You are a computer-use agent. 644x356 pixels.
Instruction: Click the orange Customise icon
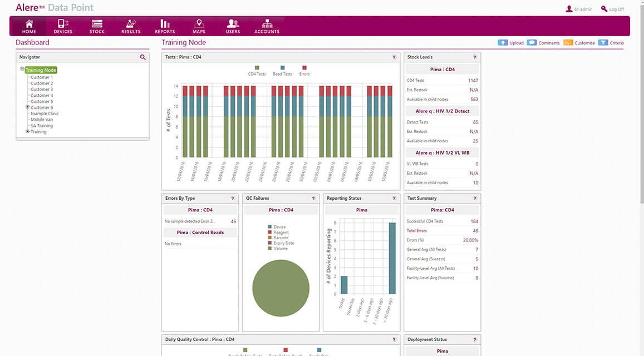tap(568, 42)
